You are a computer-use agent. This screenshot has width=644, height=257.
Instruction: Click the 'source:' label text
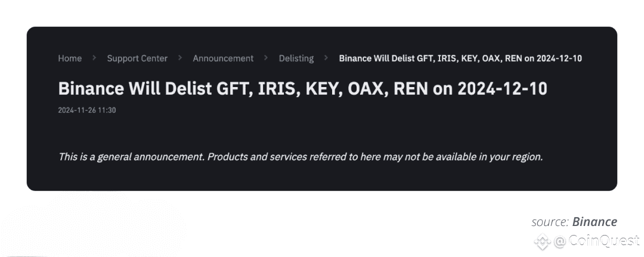[x=550, y=222]
